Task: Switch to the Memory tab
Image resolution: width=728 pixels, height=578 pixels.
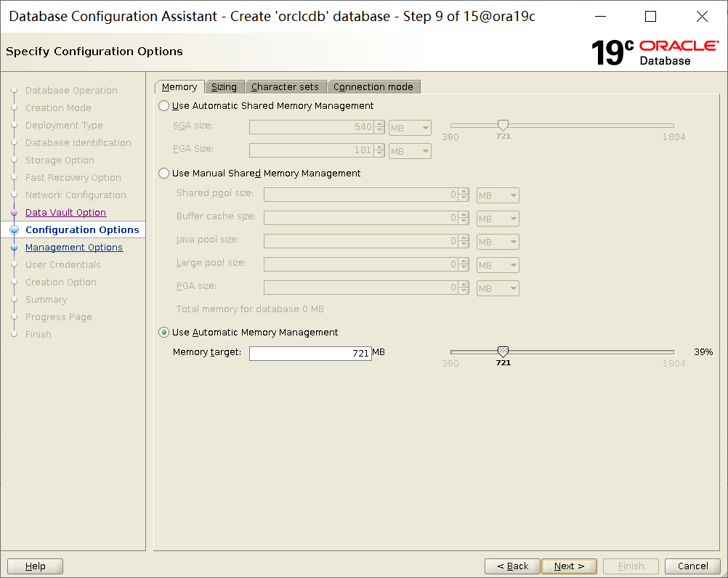Action: (x=179, y=86)
